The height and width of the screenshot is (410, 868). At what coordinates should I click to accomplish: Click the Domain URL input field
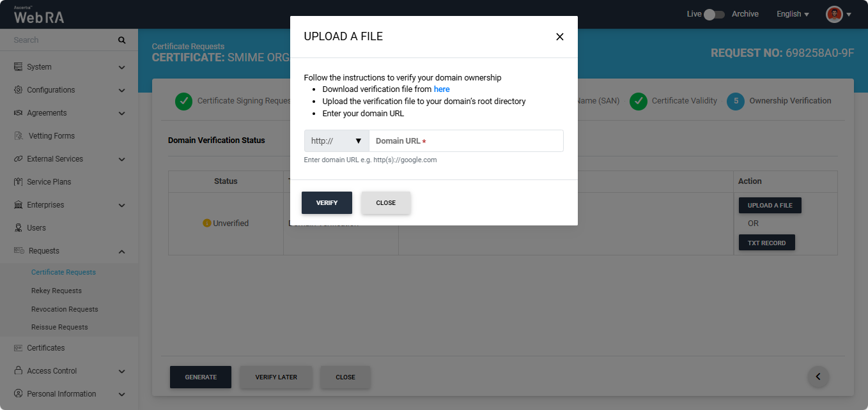tap(466, 141)
